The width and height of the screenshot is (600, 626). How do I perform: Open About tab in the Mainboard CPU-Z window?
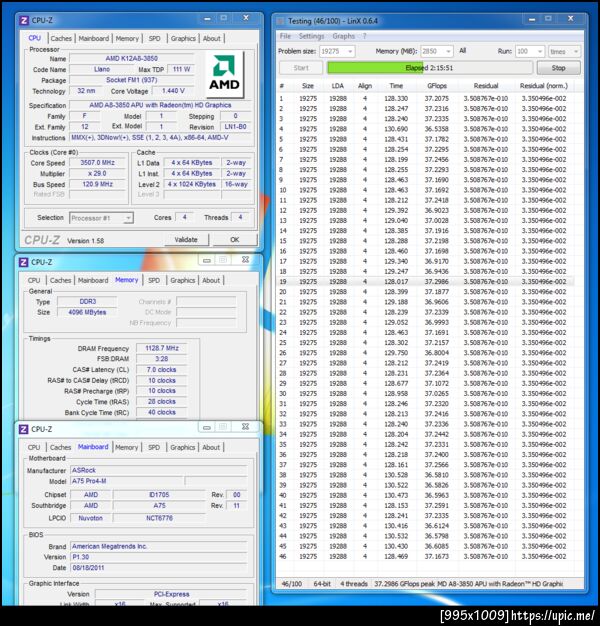pyautogui.click(x=211, y=447)
